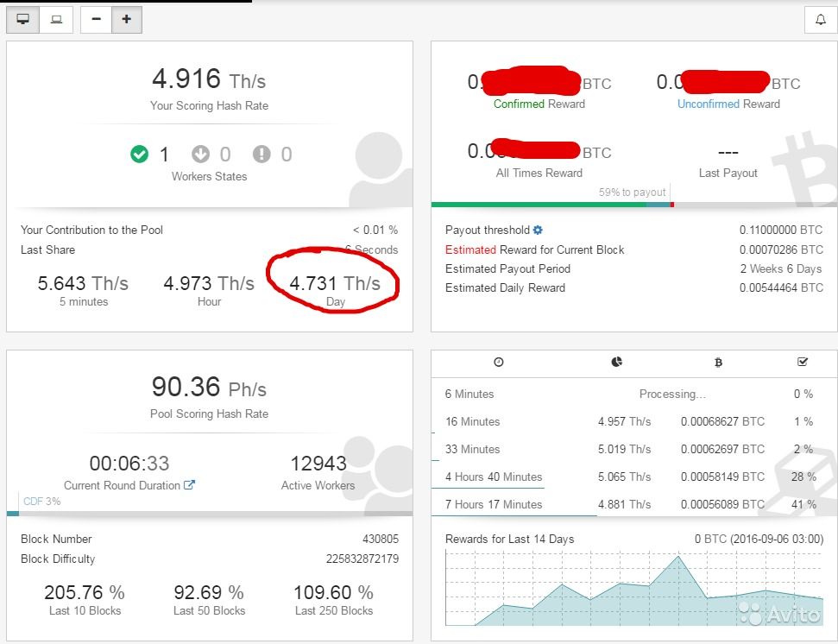Click the Unconfirmed Reward label
Image resolution: width=838 pixels, height=644 pixels.
(x=728, y=104)
